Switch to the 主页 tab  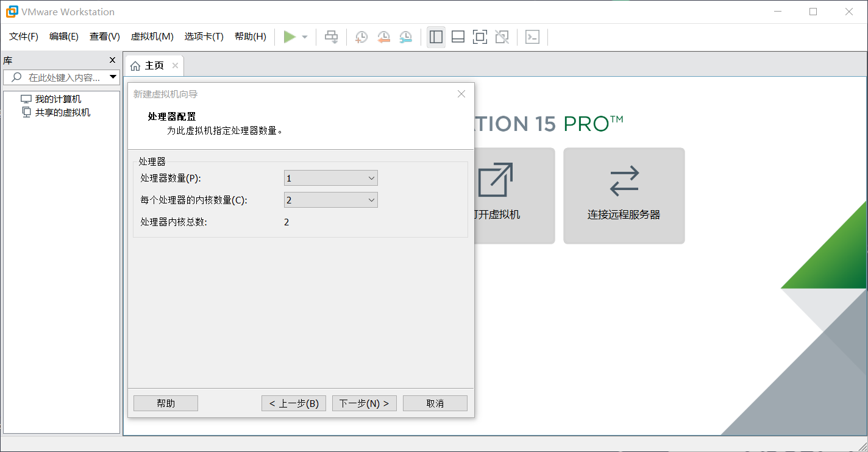154,66
